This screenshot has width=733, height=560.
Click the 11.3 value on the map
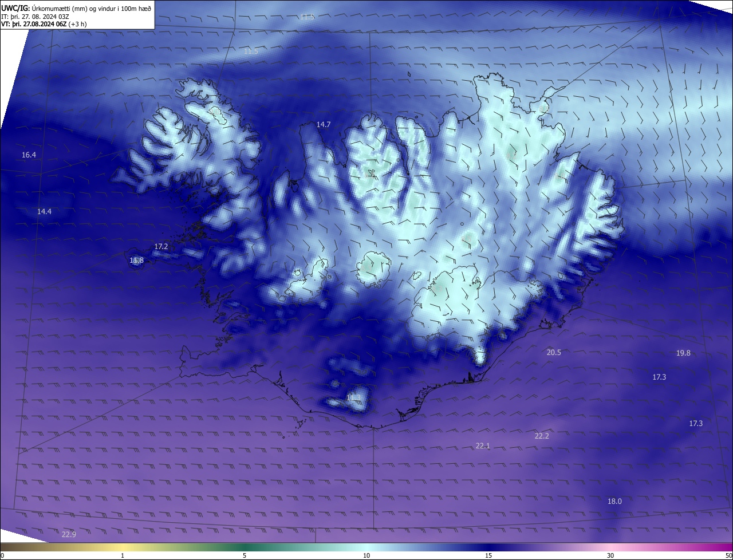point(353,397)
